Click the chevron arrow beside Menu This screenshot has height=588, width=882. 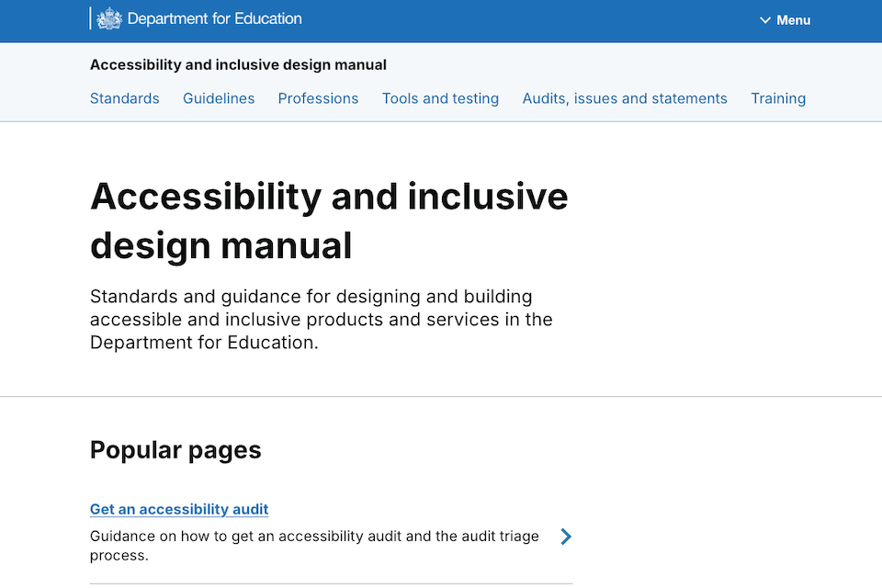pyautogui.click(x=765, y=20)
